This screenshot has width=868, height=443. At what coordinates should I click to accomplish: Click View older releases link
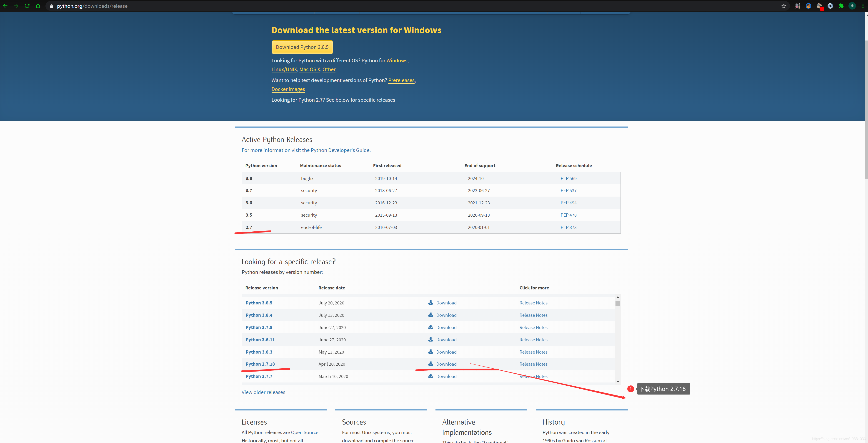(263, 392)
